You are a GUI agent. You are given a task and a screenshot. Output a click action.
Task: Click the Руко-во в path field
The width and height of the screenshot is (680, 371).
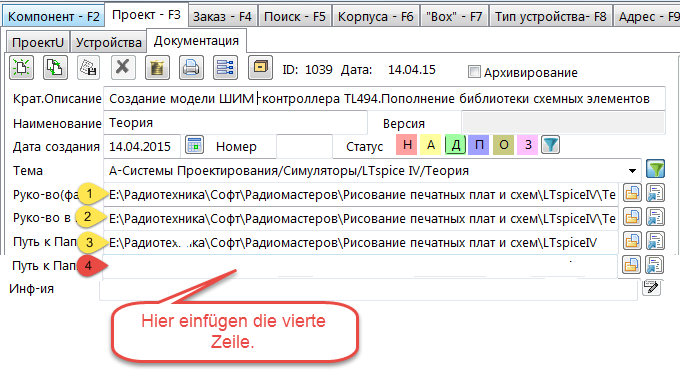click(x=361, y=218)
